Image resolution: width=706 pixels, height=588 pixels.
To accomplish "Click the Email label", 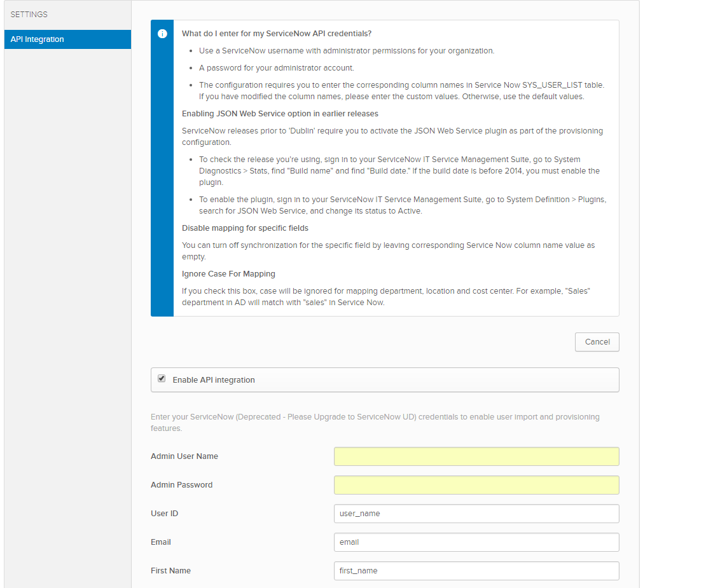I will (x=161, y=542).
